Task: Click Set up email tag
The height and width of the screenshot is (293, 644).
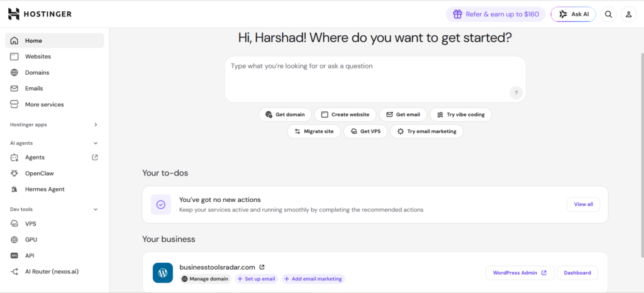Action: click(257, 279)
